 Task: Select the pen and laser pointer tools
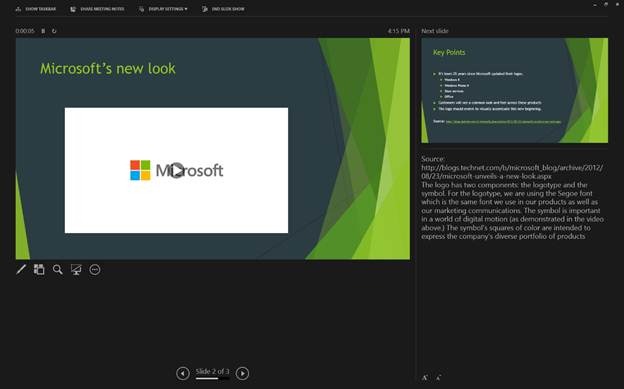point(21,270)
